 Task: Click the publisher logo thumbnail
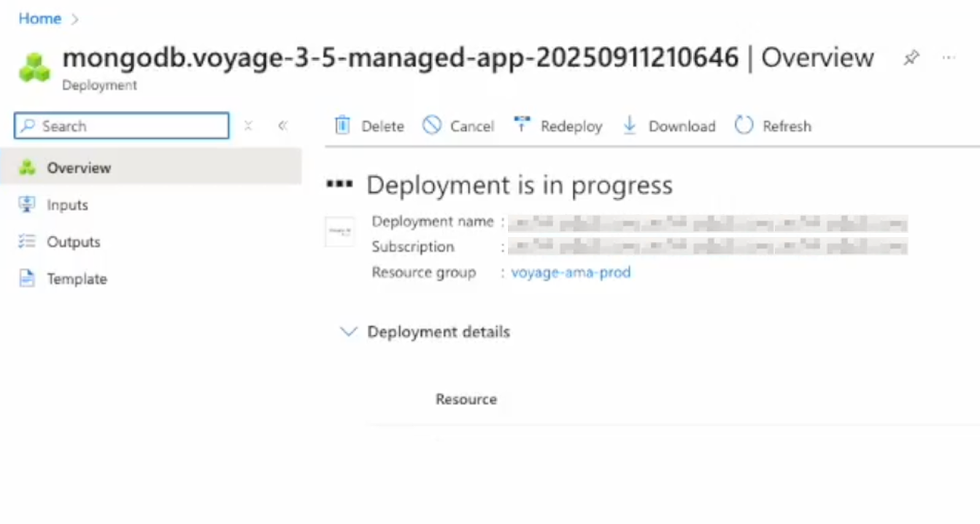(x=340, y=231)
